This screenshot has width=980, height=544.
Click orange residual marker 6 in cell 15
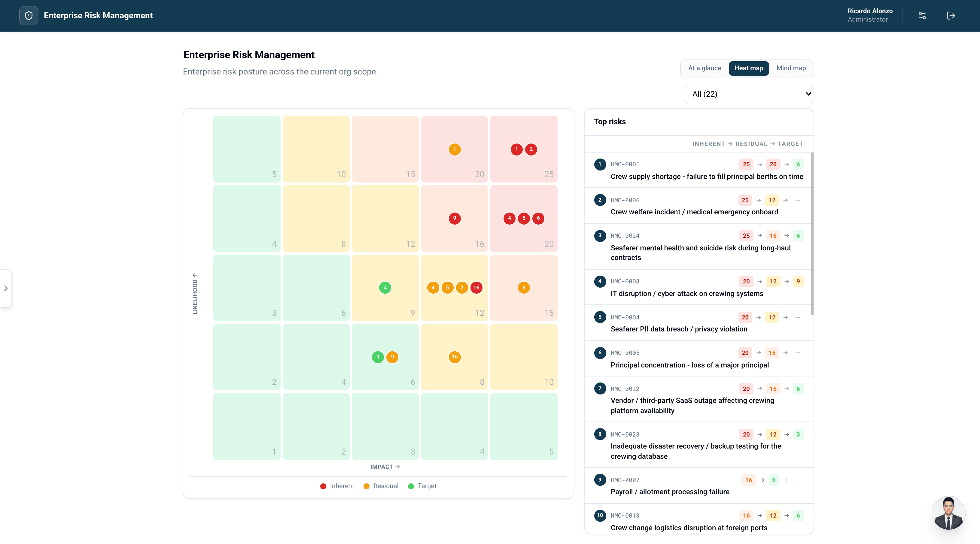tap(524, 288)
